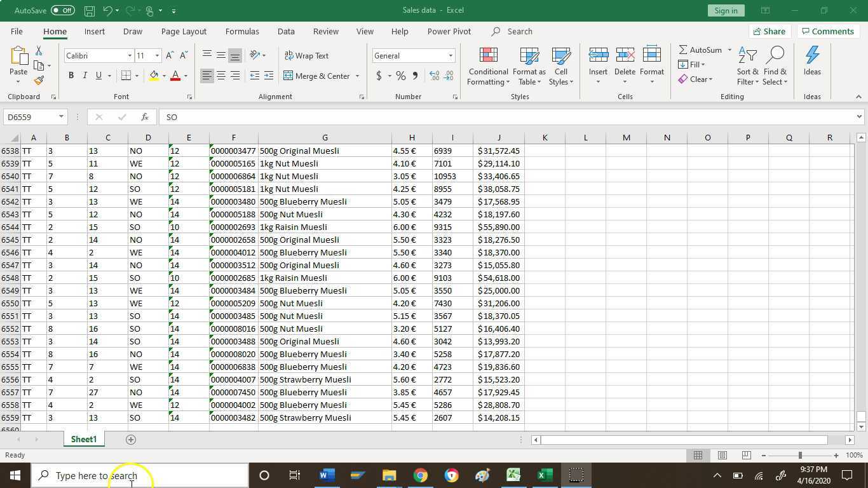The width and height of the screenshot is (868, 488).
Task: Open the Ideas pane
Action: [x=812, y=62]
